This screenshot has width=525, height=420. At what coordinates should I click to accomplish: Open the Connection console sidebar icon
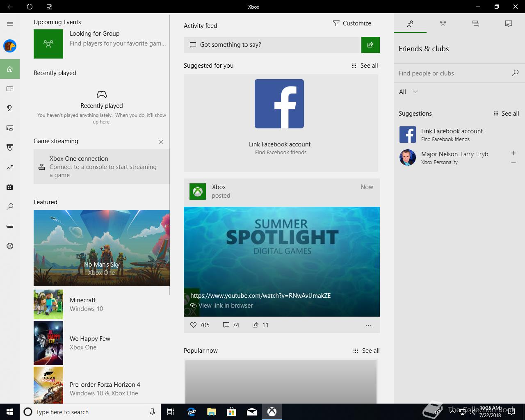[10, 226]
